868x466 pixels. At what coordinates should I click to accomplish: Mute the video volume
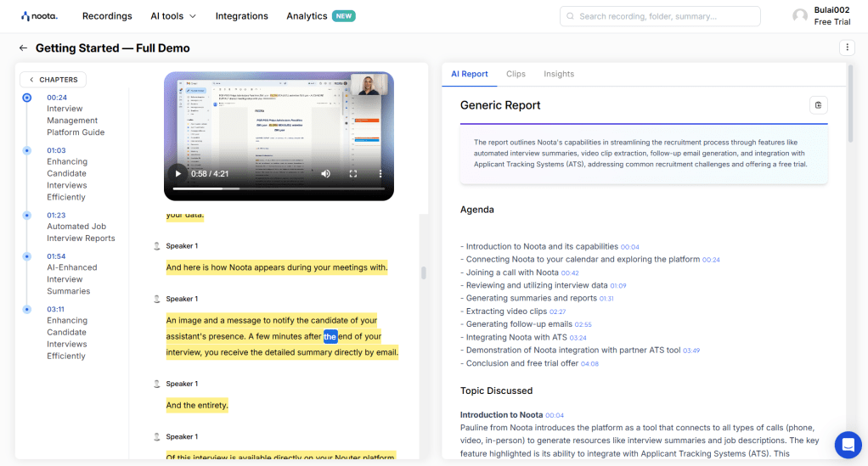[325, 173]
